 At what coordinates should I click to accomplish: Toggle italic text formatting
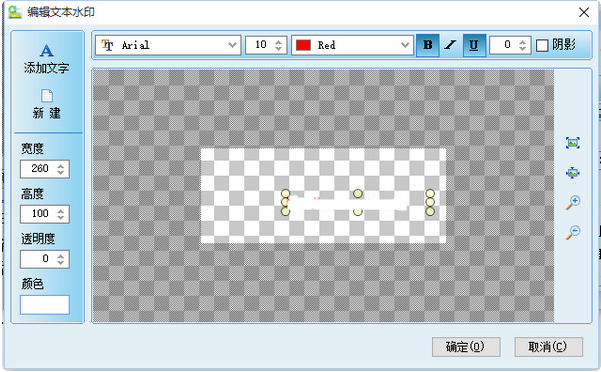click(x=451, y=45)
